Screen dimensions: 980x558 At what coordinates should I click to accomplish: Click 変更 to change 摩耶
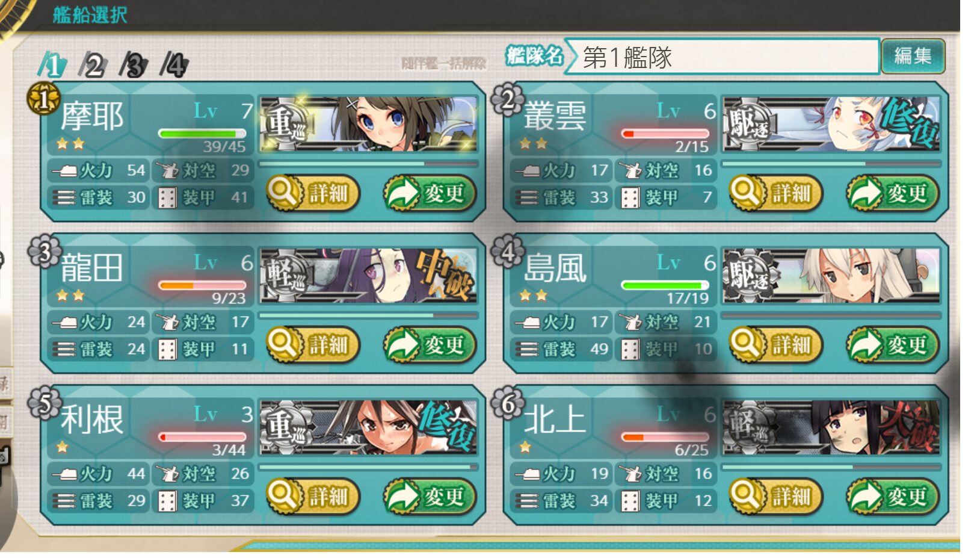pyautogui.click(x=430, y=193)
